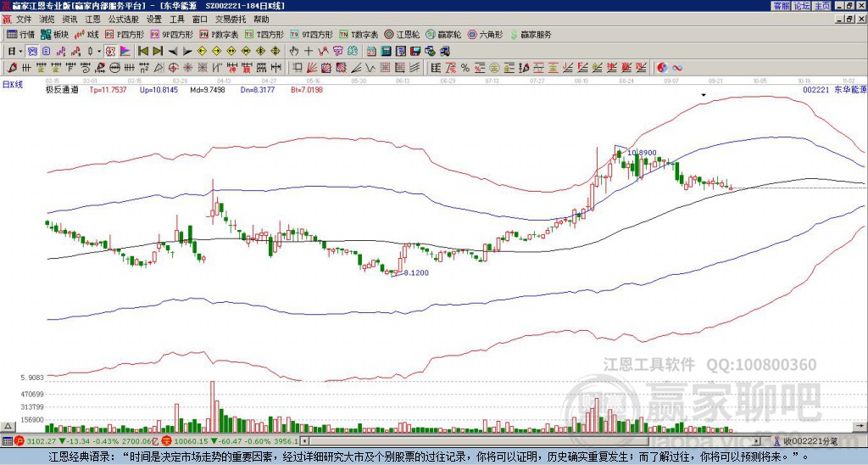Screen dimensions: 868x465
Task: Open the P四方形 tool
Action: [x=124, y=34]
